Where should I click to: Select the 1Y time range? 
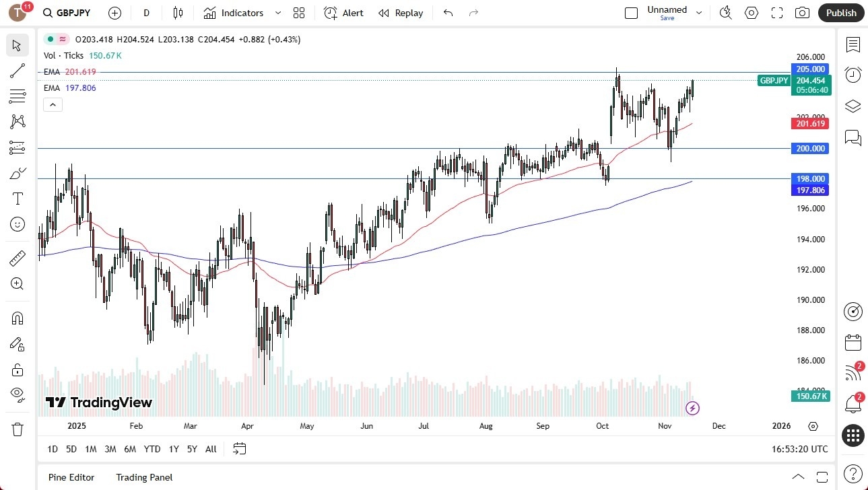point(173,448)
